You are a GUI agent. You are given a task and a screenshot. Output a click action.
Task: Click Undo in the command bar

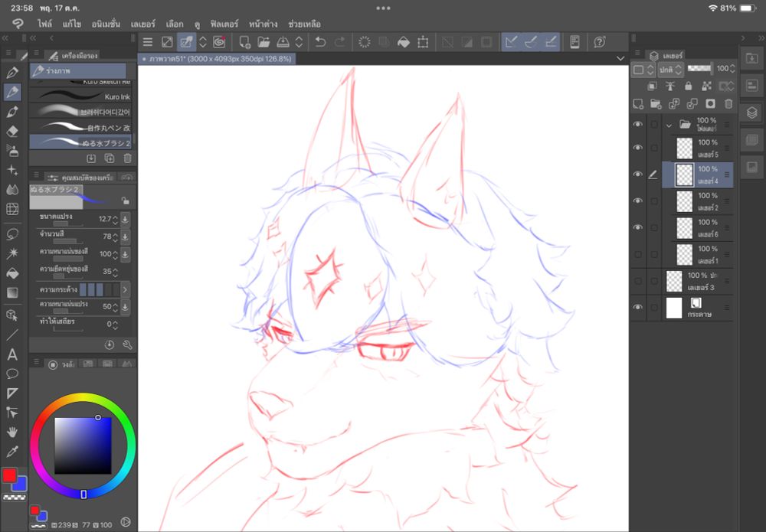320,42
